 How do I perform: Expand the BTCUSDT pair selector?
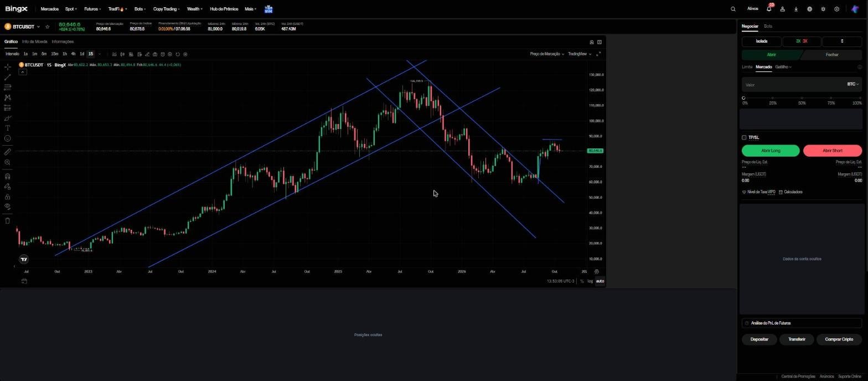pos(38,27)
